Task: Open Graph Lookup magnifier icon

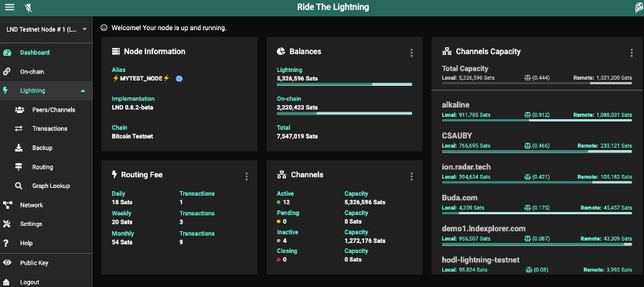Action: 19,186
